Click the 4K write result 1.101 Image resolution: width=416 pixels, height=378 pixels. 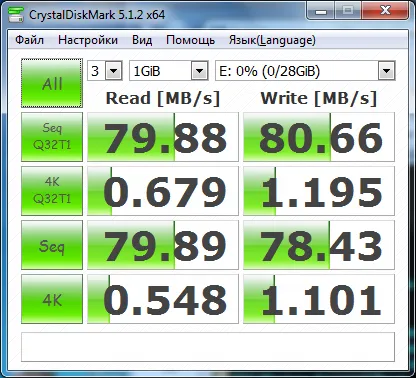(319, 299)
